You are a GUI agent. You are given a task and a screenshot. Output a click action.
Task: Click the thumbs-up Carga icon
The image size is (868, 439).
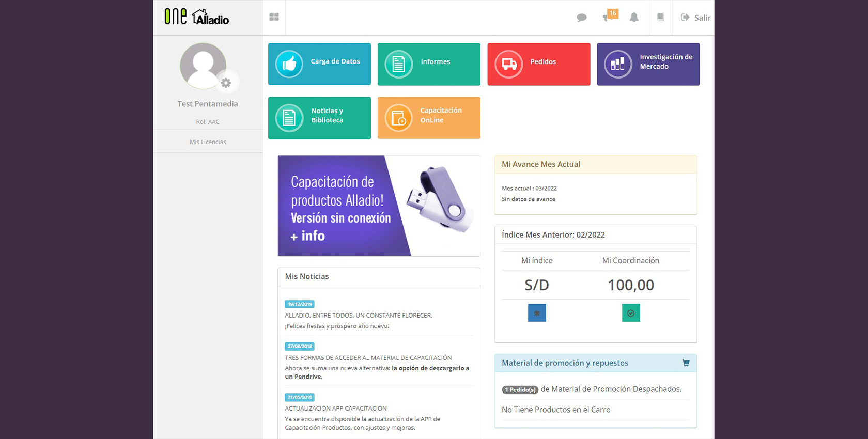point(289,64)
